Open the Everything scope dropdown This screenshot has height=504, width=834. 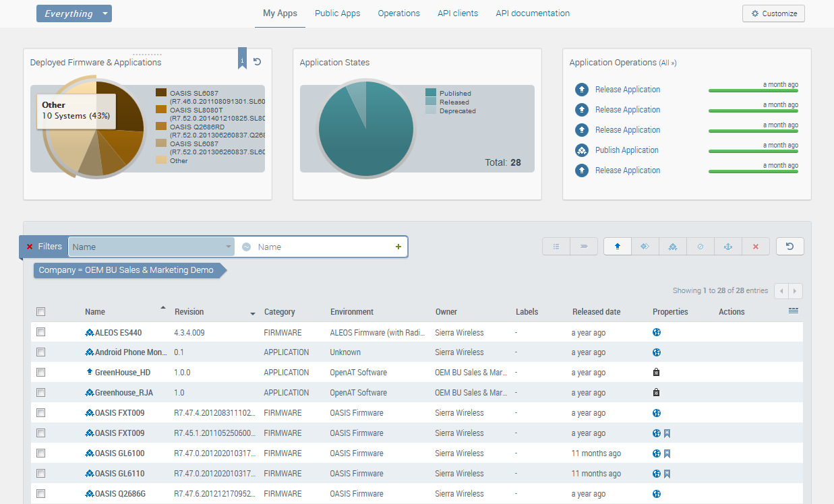click(74, 13)
